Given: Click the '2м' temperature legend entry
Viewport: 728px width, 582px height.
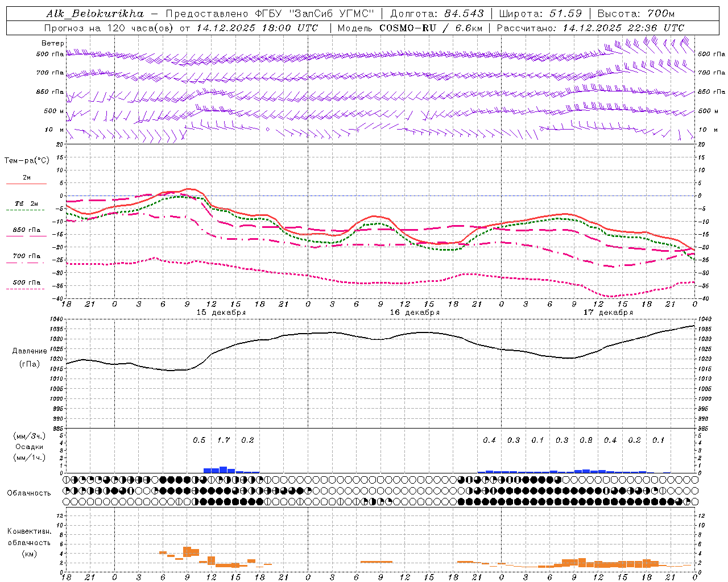Looking at the screenshot, I should (27, 178).
